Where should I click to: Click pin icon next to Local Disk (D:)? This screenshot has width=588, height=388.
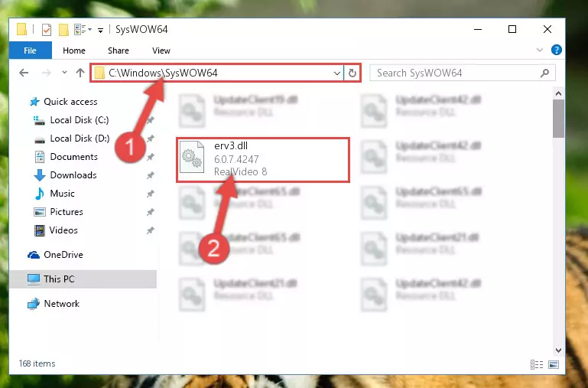click(x=151, y=139)
